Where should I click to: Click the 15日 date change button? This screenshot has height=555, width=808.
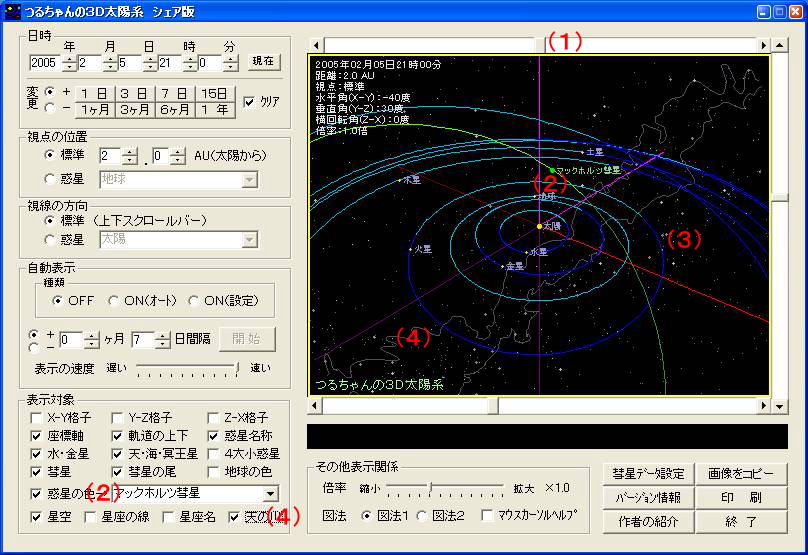click(x=216, y=93)
